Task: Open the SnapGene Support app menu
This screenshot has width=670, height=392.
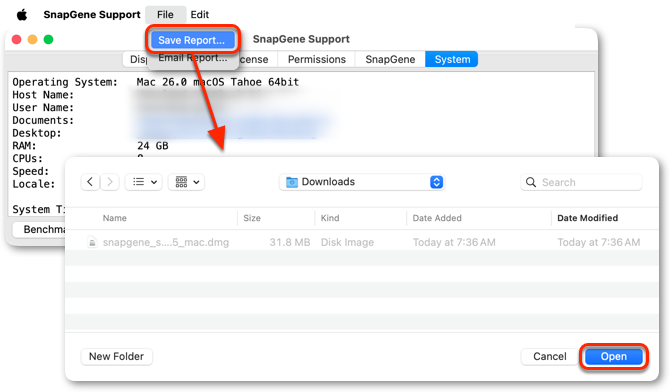Action: coord(92,15)
